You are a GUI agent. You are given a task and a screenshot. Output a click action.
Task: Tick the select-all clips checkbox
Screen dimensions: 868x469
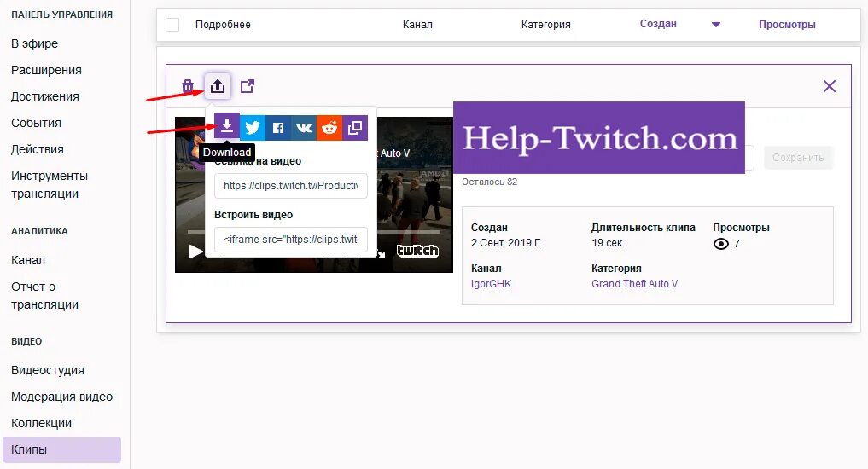click(172, 25)
